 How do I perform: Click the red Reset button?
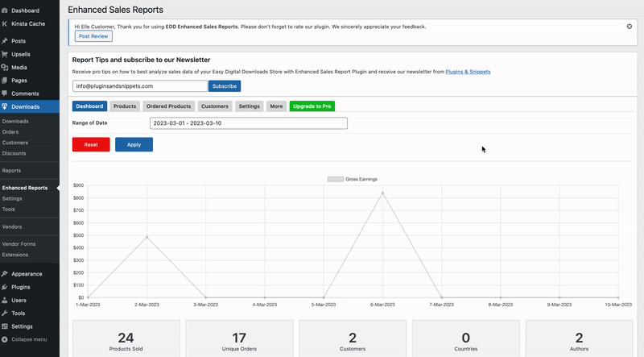[x=91, y=144]
